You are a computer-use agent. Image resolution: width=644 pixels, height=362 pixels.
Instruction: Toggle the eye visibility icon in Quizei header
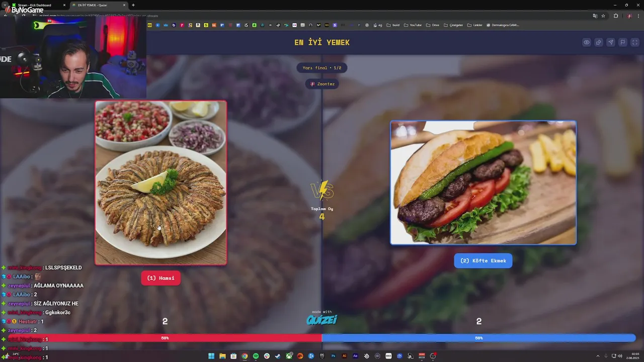tap(586, 42)
